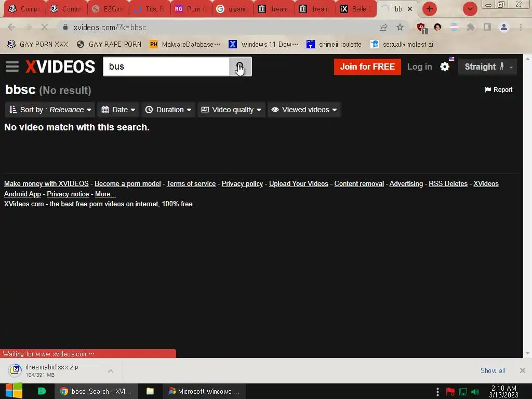532x399 pixels.
Task: Toggle the browser side panel
Action: pyautogui.click(x=487, y=27)
